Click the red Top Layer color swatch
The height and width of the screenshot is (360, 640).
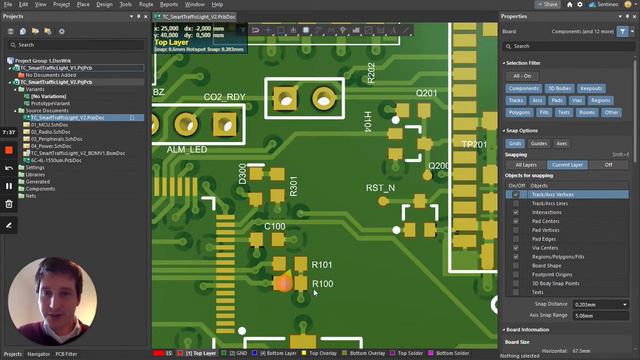(x=180, y=353)
